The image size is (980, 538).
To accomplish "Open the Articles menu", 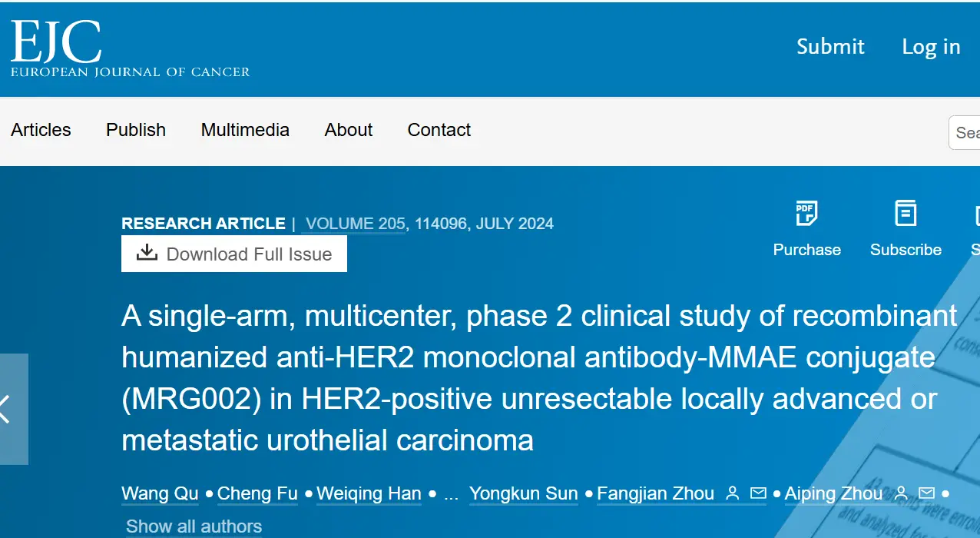I will pos(41,130).
